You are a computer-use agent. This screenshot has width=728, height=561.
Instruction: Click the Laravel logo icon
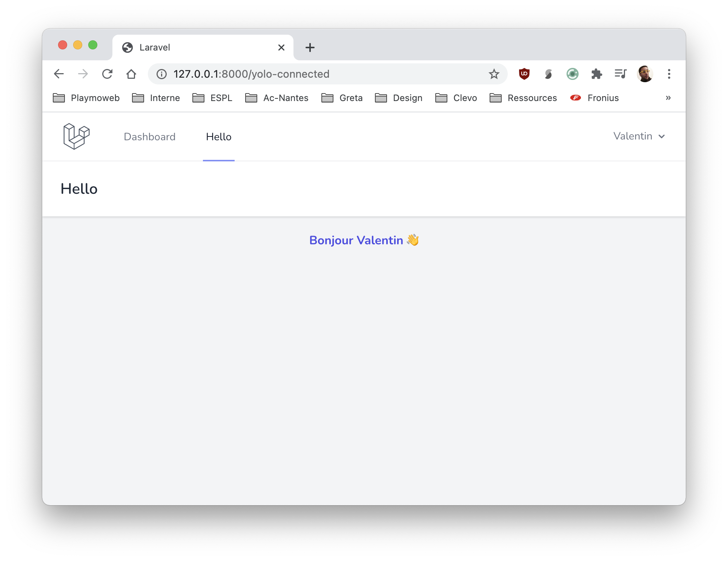point(77,136)
